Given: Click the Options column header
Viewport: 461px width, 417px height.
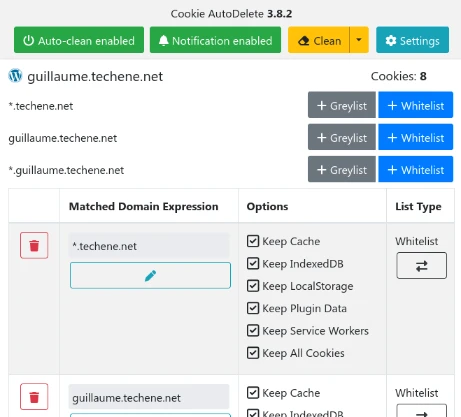Looking at the screenshot, I should 267,206.
